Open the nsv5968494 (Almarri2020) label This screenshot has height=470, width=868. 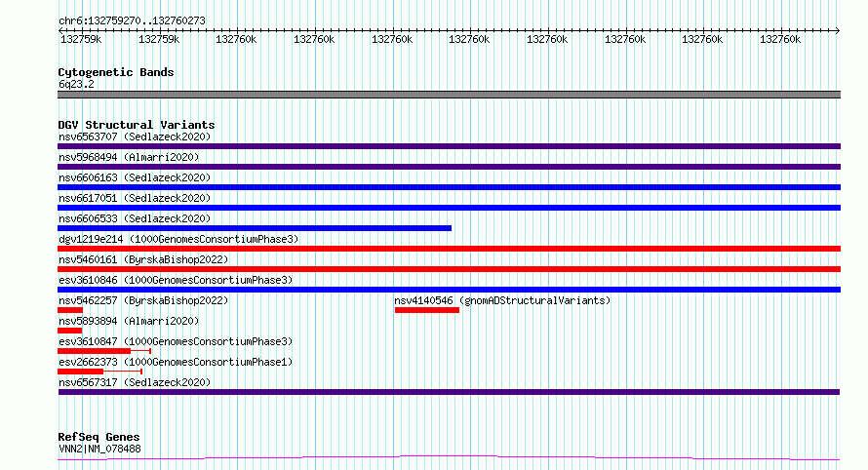(129, 157)
